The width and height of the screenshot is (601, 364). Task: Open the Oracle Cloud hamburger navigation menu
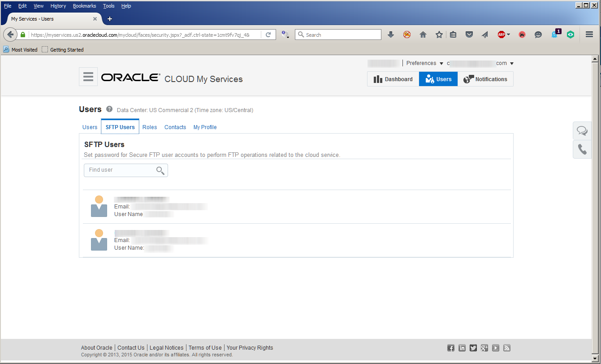click(88, 77)
